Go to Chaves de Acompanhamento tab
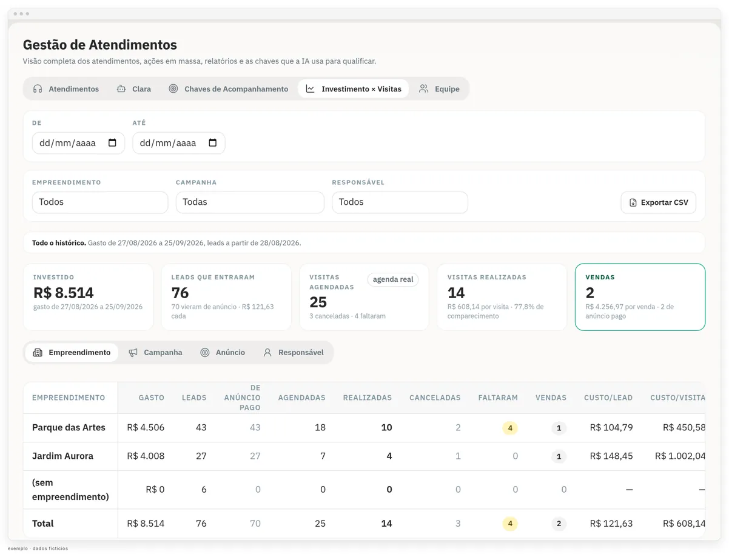 point(229,89)
